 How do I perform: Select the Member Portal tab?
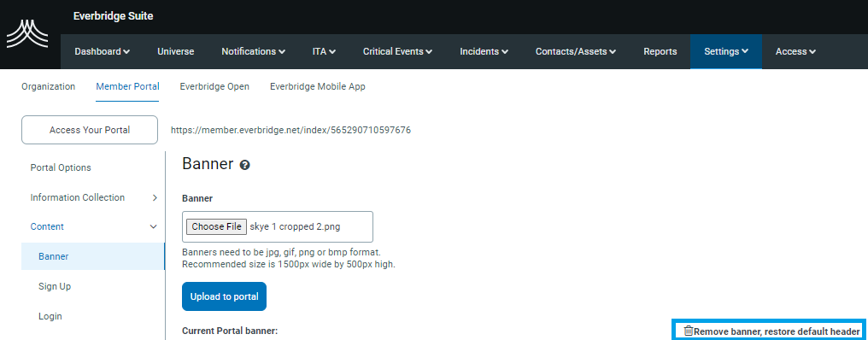127,86
